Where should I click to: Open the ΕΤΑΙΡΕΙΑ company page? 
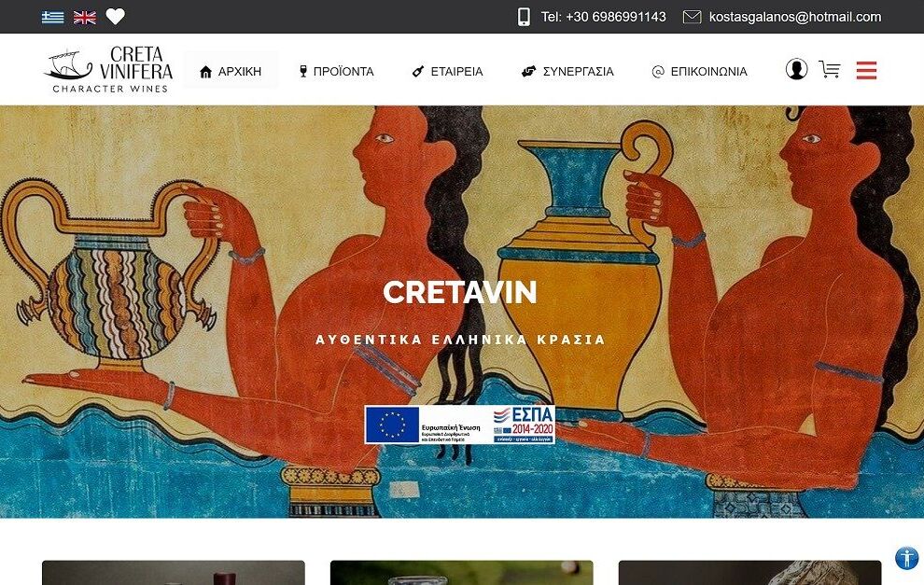click(447, 71)
